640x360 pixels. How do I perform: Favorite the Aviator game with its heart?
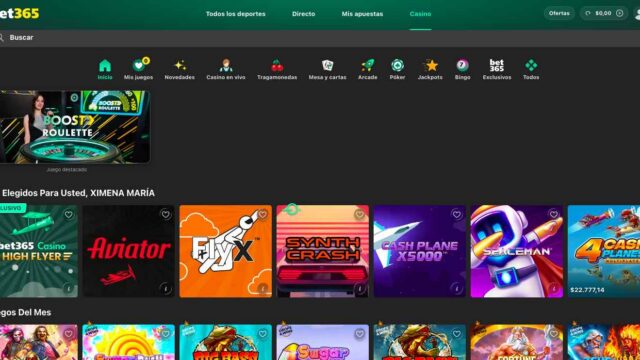point(165,214)
